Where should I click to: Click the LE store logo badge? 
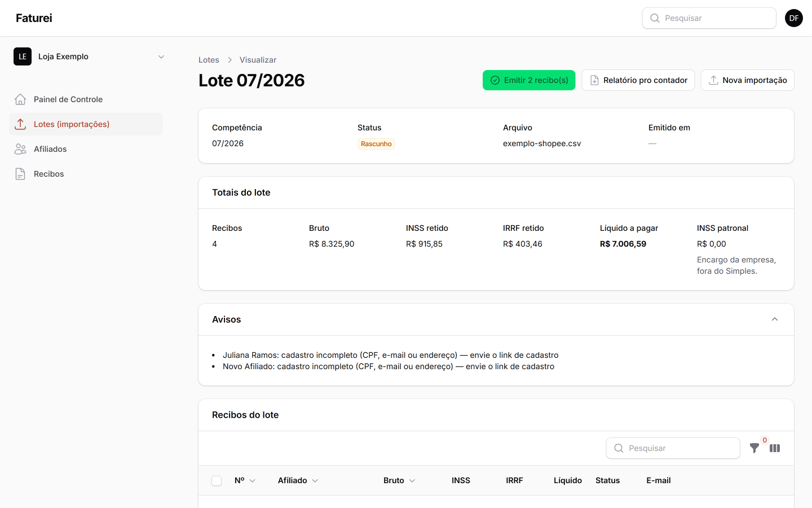[x=23, y=56]
